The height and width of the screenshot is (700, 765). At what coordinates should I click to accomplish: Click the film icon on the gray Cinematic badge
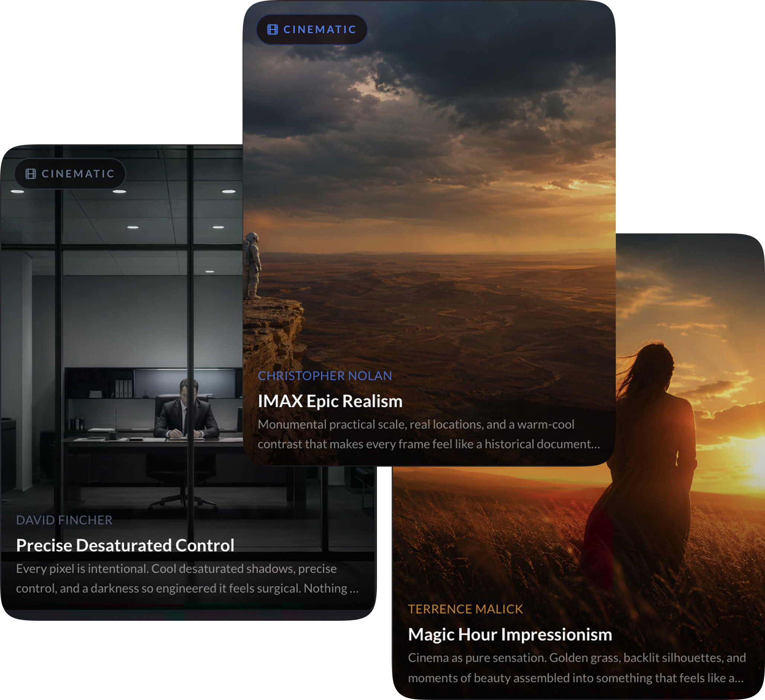click(31, 174)
